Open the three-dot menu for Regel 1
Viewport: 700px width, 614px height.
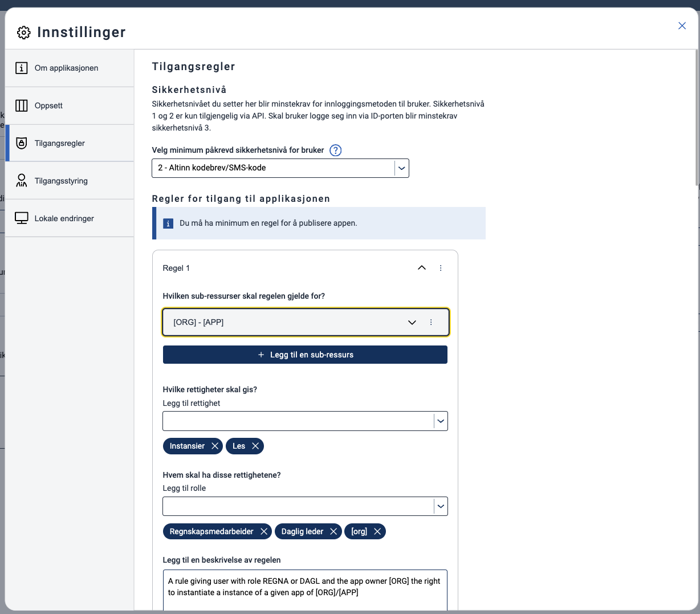coord(441,268)
